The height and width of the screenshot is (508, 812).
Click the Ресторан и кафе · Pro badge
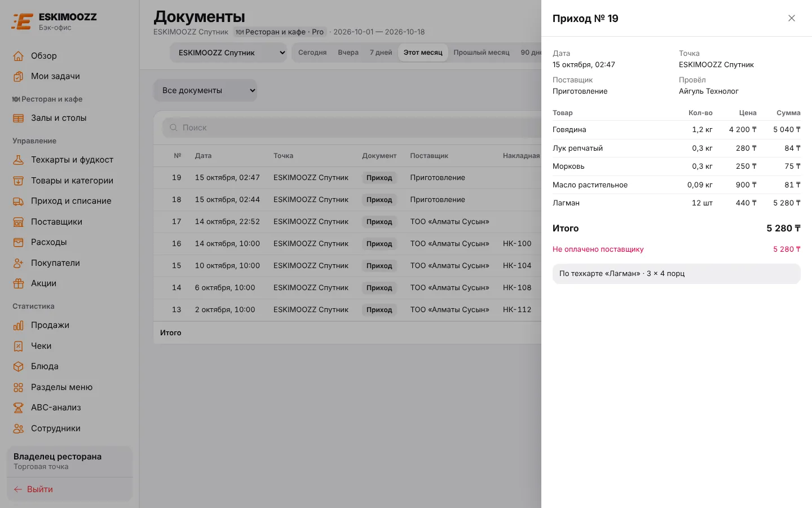click(x=280, y=32)
